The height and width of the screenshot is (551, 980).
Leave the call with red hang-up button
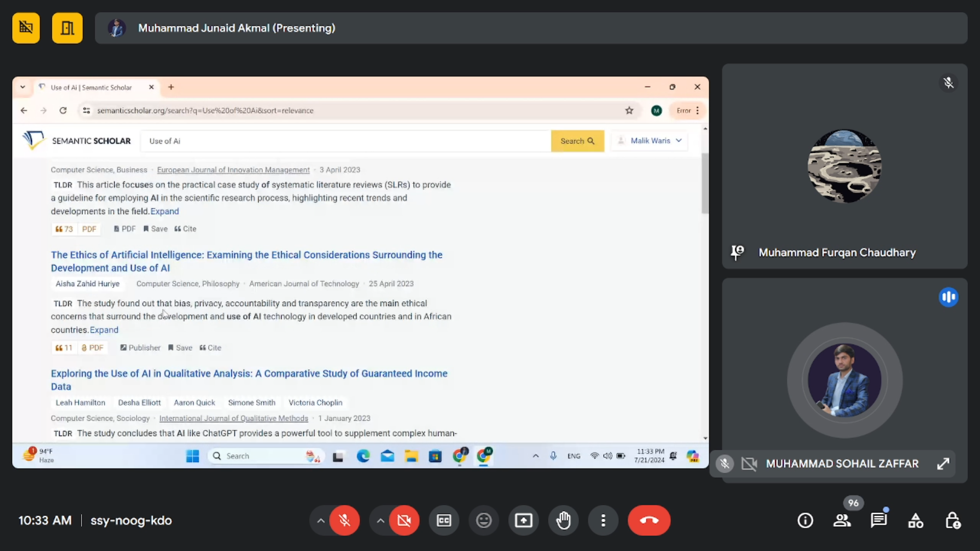(x=649, y=520)
